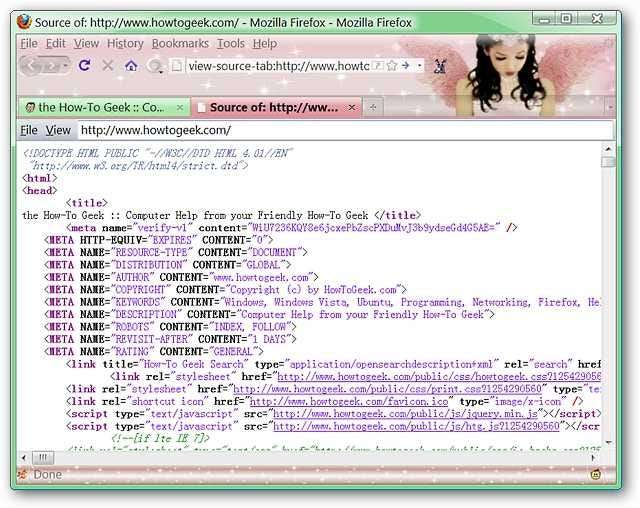Click the page identity icon in address bar
The height and width of the screenshot is (508, 640).
pyautogui.click(x=176, y=66)
